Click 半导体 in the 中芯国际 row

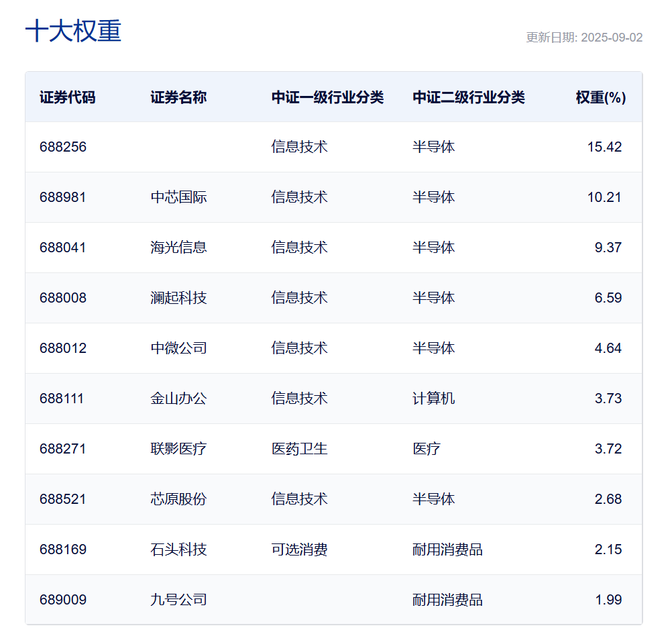coord(433,197)
